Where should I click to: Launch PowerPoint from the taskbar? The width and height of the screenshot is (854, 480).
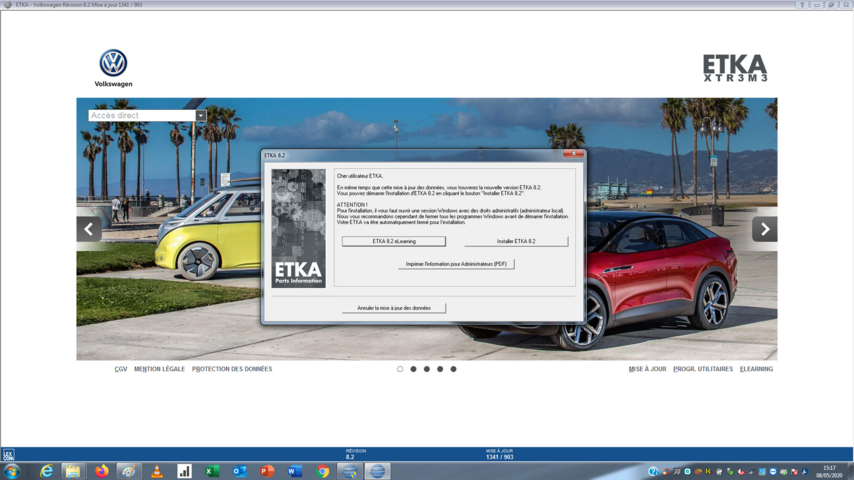coord(267,471)
